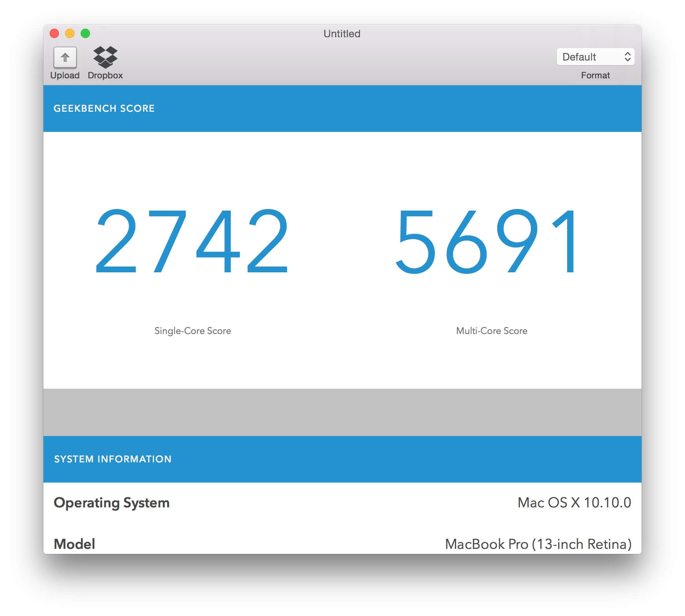Open the Dropbox toolbar icon
The width and height of the screenshot is (685, 616).
pos(105,57)
